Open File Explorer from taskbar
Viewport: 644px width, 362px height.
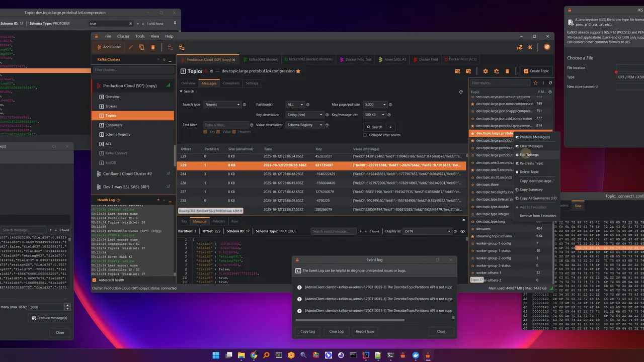[241, 355]
